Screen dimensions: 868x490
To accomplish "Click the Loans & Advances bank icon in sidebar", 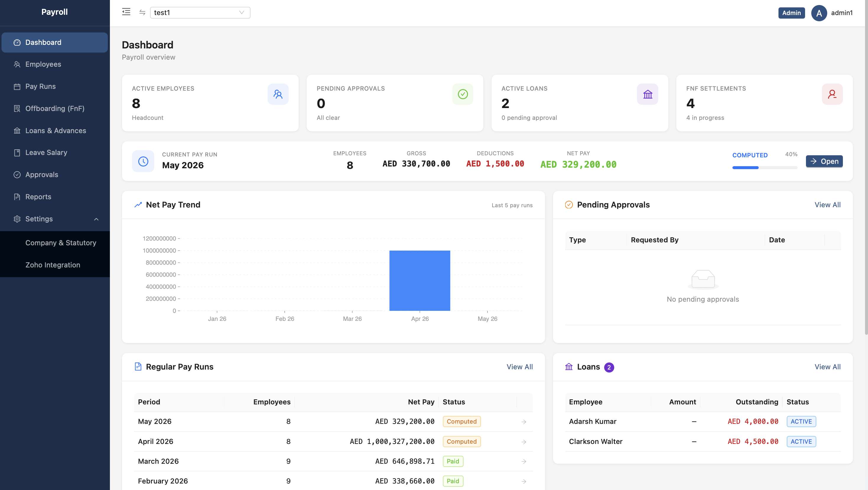I will click(17, 131).
